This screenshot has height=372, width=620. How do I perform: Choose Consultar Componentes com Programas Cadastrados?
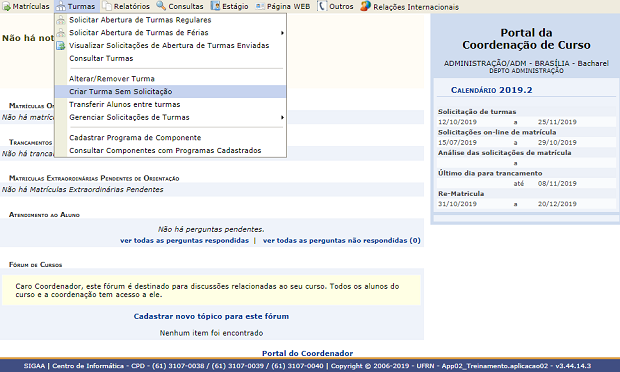pyautogui.click(x=165, y=151)
